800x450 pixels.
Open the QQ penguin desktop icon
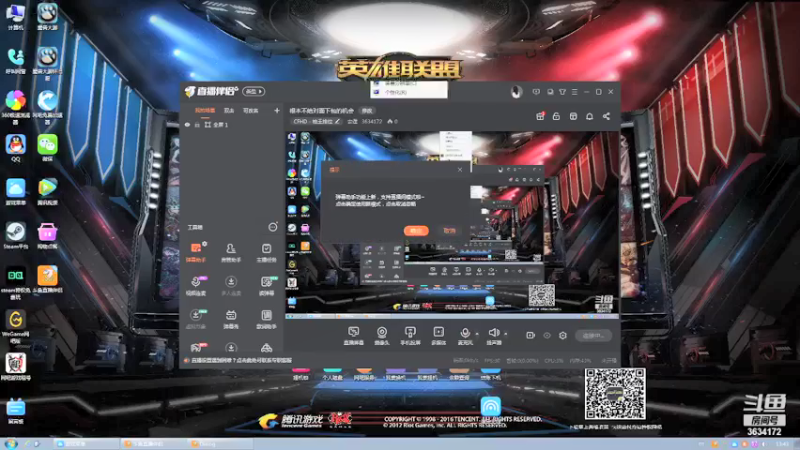tap(15, 148)
